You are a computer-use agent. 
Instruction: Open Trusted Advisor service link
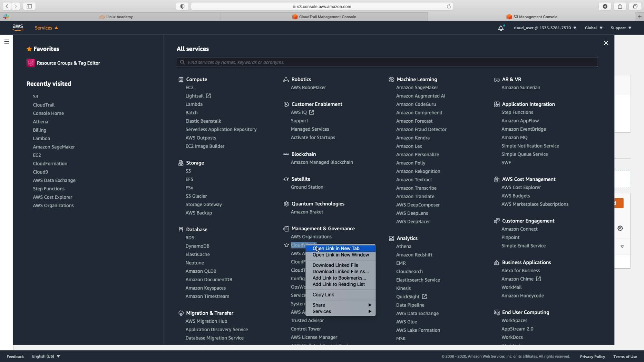[307, 321]
